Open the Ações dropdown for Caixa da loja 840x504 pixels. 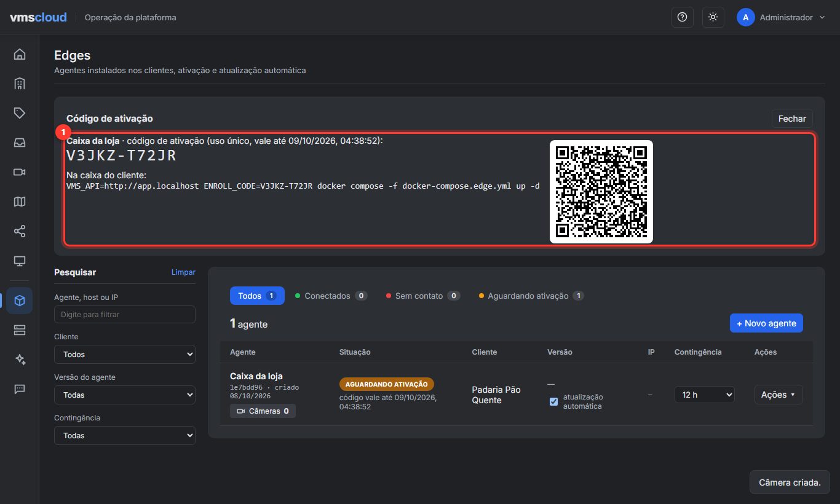(x=779, y=395)
